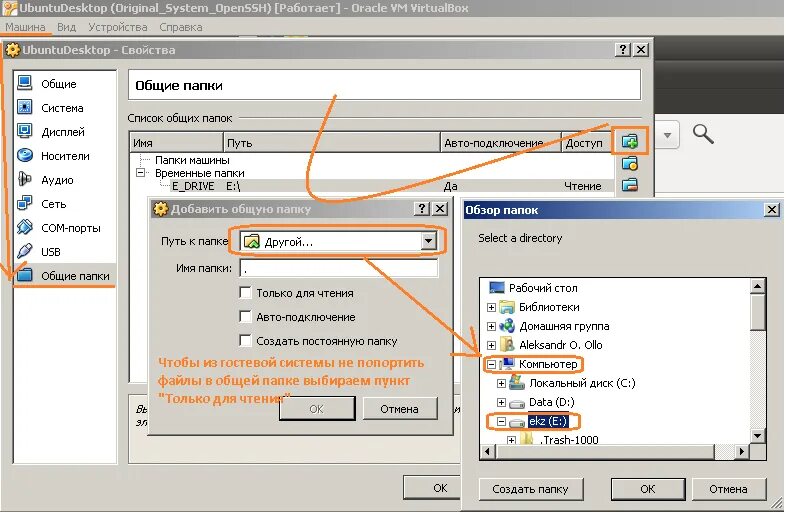Open the Справка menu
Screen dimensions: 786x512
181,27
